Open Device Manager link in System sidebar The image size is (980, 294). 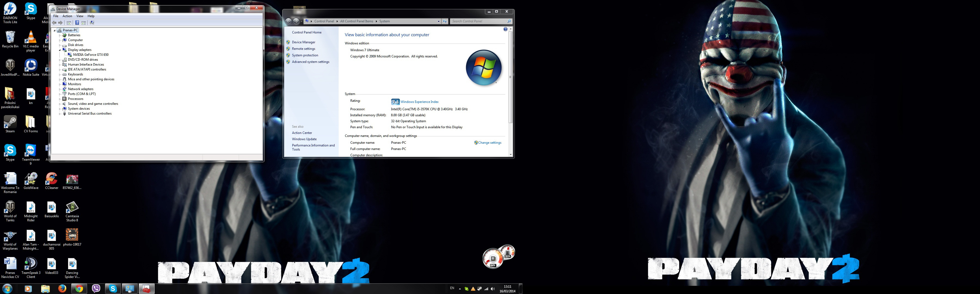[x=304, y=42]
